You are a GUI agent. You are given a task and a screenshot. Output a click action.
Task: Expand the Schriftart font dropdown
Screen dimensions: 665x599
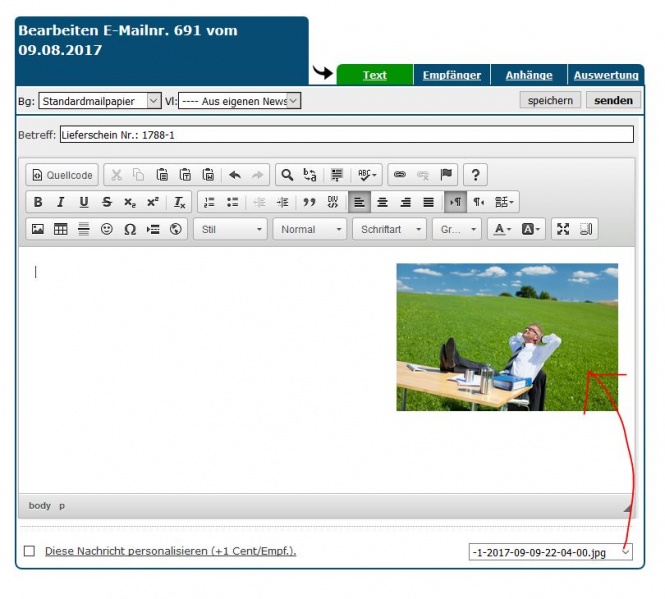coord(390,229)
